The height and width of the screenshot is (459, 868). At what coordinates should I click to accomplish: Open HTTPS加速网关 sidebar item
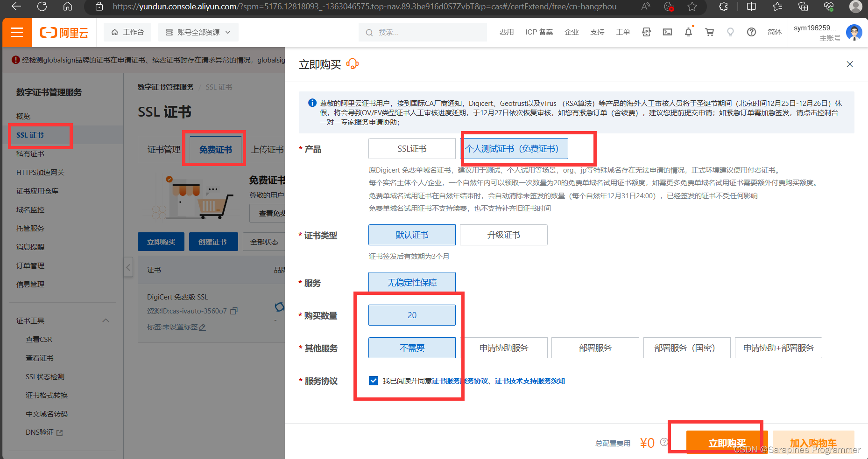click(40, 172)
